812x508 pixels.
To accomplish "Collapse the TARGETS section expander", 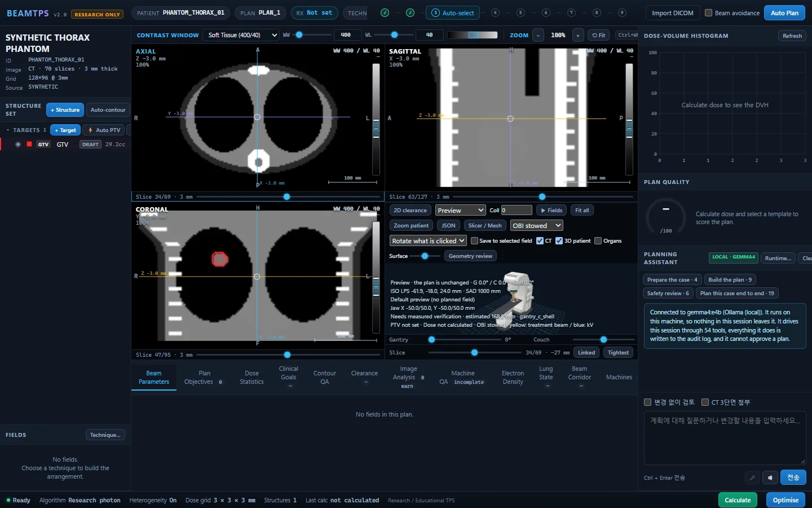I will [8, 130].
